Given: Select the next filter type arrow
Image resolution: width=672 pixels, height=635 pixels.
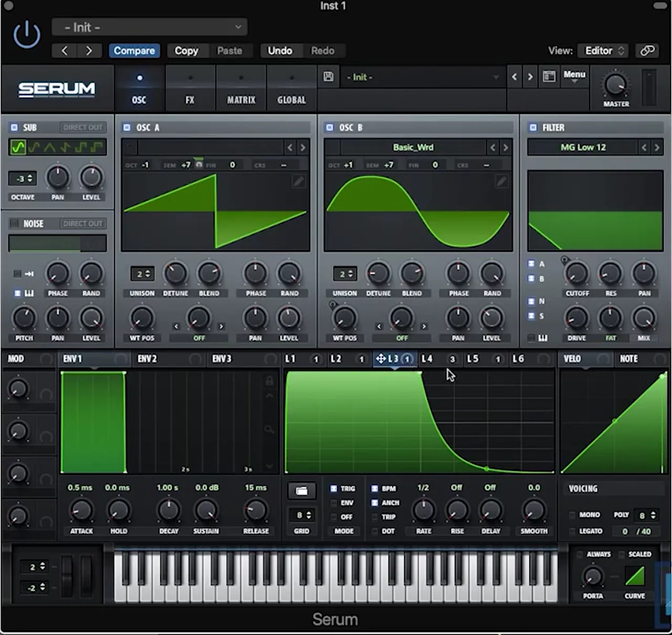Looking at the screenshot, I should [x=657, y=147].
